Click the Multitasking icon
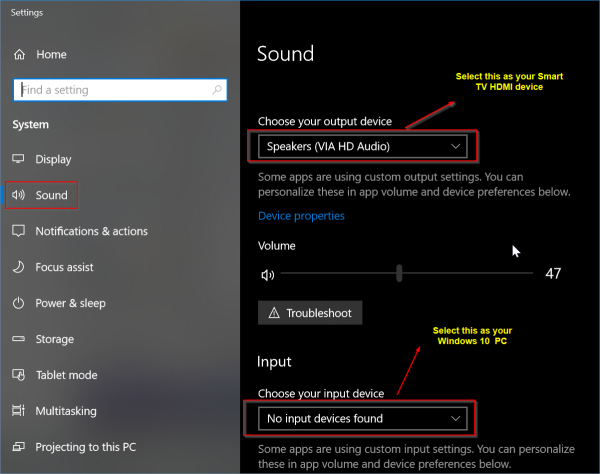The width and height of the screenshot is (600, 474). 18,410
